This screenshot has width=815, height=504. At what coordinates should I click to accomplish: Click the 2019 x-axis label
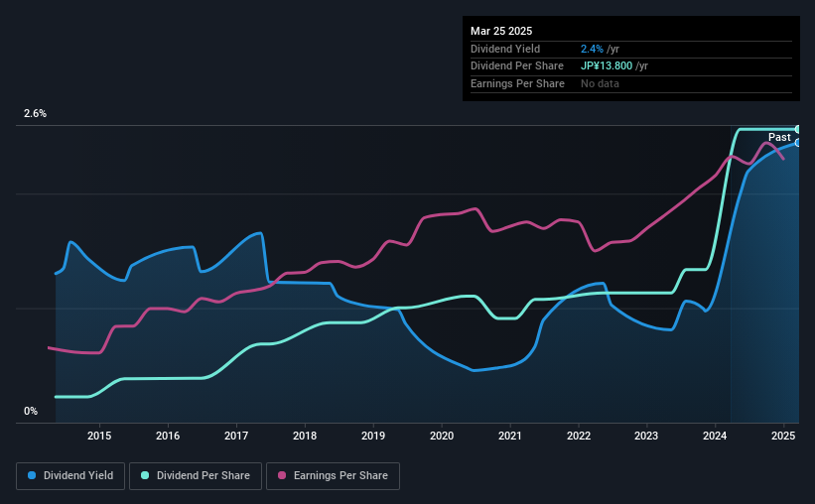(x=373, y=436)
